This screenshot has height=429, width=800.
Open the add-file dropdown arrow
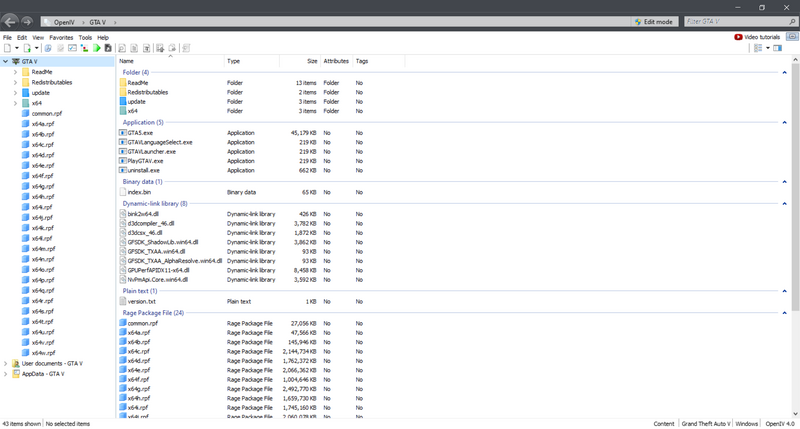click(x=36, y=48)
